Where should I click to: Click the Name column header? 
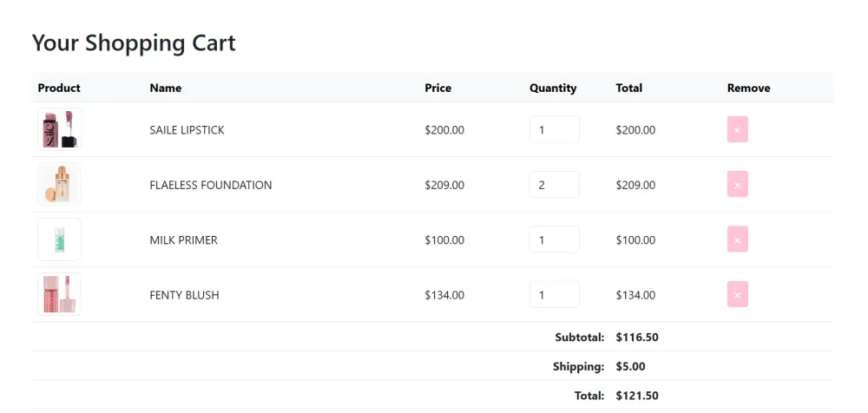click(165, 88)
